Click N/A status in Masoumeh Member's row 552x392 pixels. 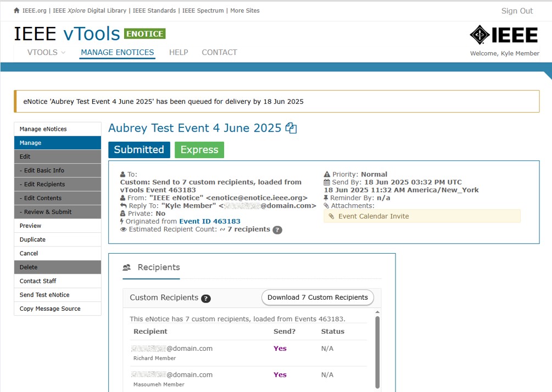(x=327, y=375)
